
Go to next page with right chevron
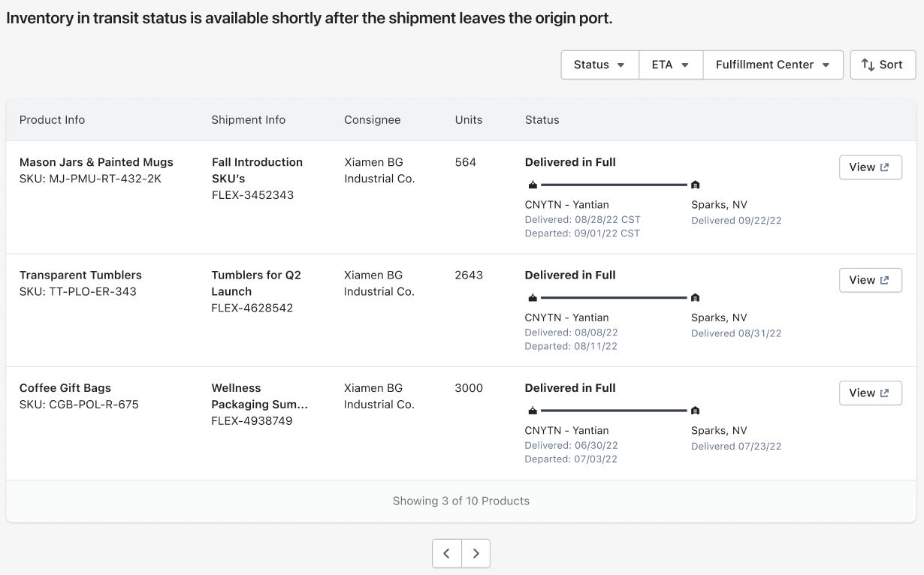476,554
